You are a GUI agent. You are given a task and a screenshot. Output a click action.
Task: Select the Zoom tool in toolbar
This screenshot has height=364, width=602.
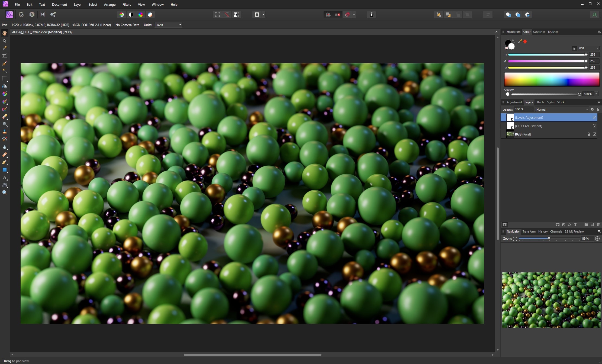(5, 192)
